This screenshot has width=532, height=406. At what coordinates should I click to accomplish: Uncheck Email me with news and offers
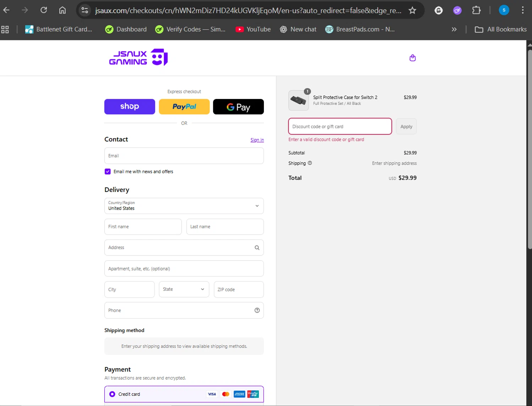click(108, 172)
